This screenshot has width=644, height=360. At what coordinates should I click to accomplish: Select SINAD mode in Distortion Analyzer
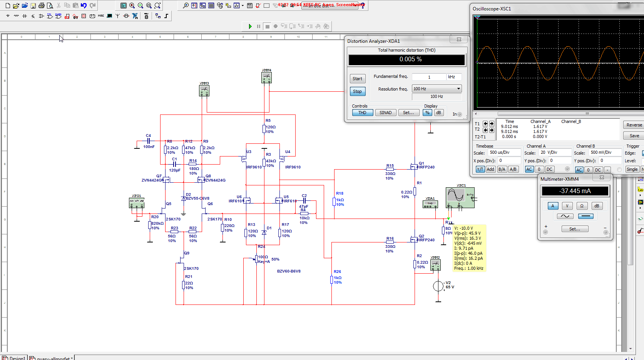click(x=386, y=113)
